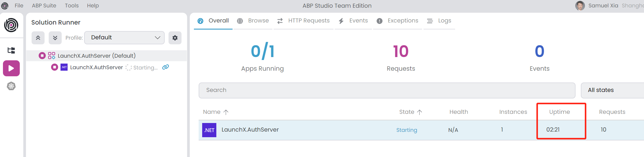Switch to the Exceptions tab
This screenshot has height=157, width=644.
pos(398,21)
